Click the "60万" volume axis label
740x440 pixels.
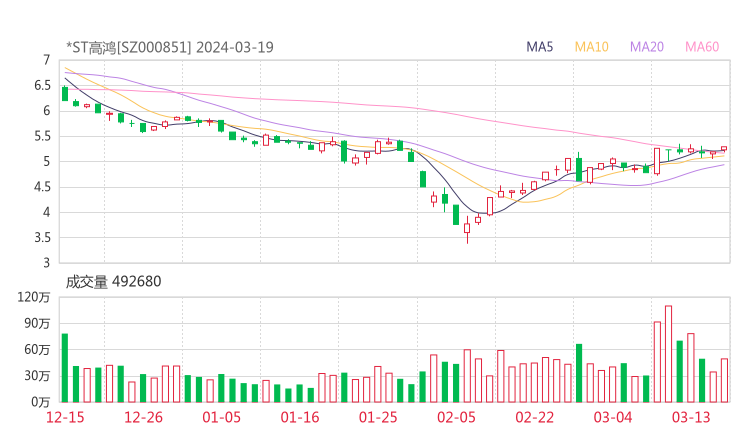(37, 350)
